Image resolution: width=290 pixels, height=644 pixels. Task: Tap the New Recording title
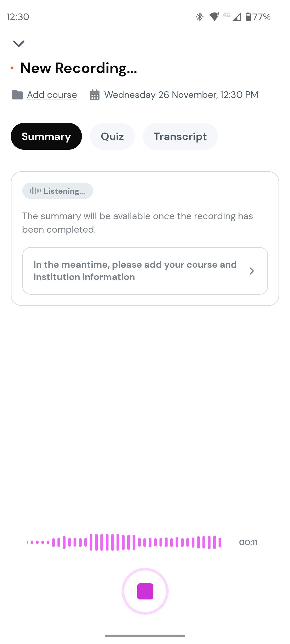coord(79,68)
